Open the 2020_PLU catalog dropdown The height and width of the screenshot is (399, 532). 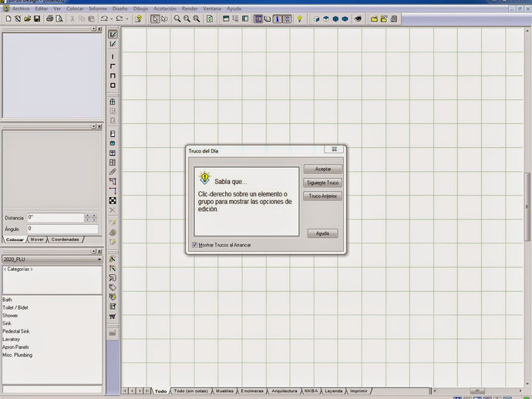click(99, 260)
